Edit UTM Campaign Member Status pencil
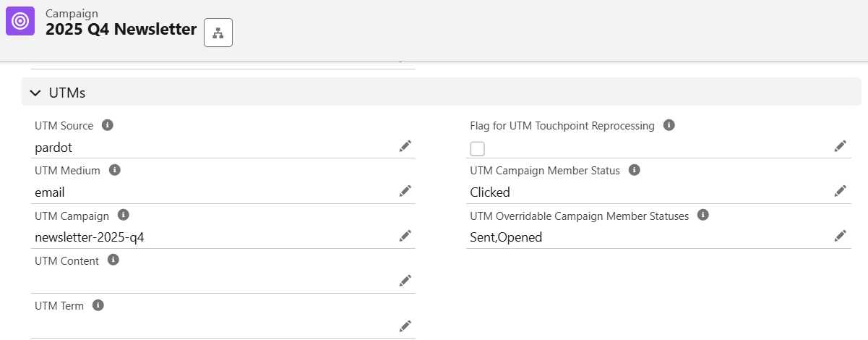 [841, 191]
